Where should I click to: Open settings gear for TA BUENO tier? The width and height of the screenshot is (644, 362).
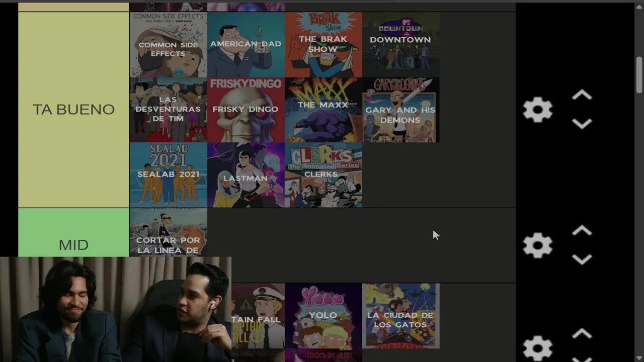[x=537, y=110]
